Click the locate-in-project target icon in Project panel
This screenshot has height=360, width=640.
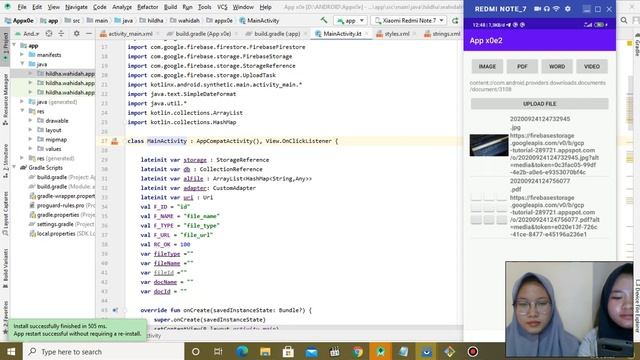pyautogui.click(x=49, y=33)
